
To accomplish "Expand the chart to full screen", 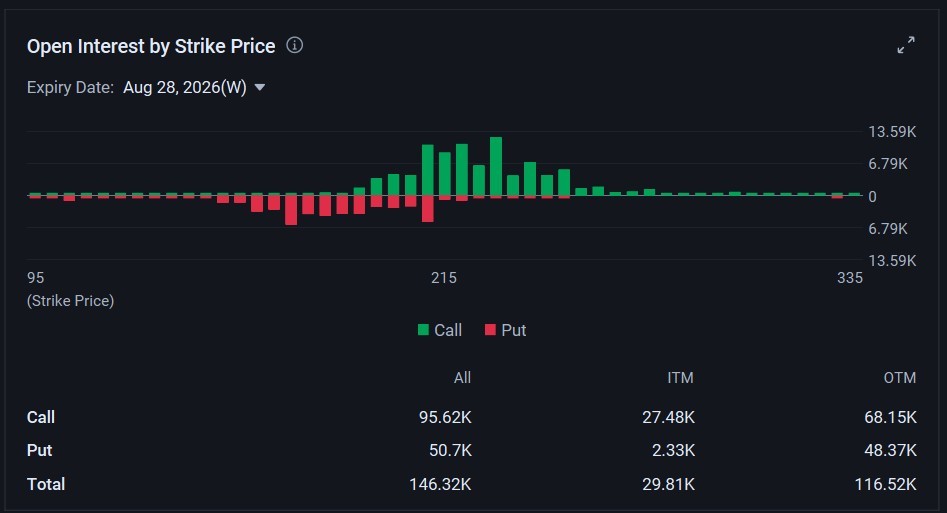I will pos(906,45).
